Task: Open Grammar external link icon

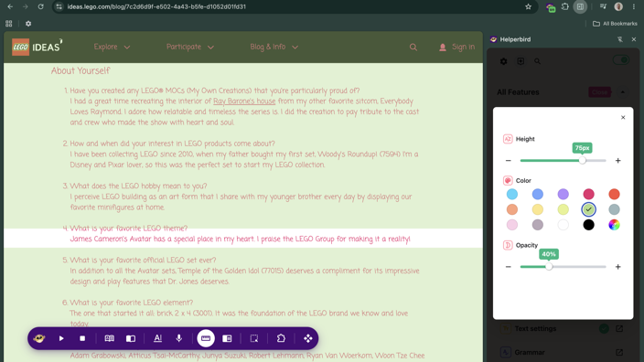Action: click(x=619, y=352)
